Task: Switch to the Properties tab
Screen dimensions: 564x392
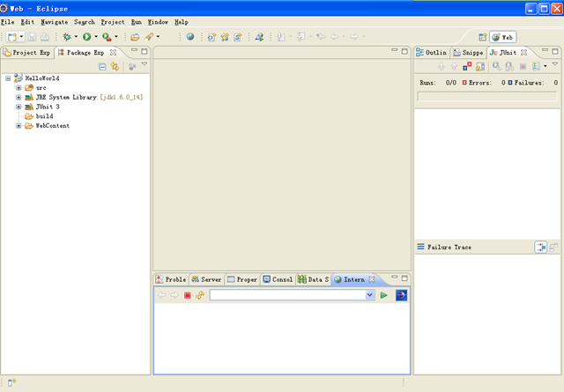Action: pyautogui.click(x=242, y=279)
